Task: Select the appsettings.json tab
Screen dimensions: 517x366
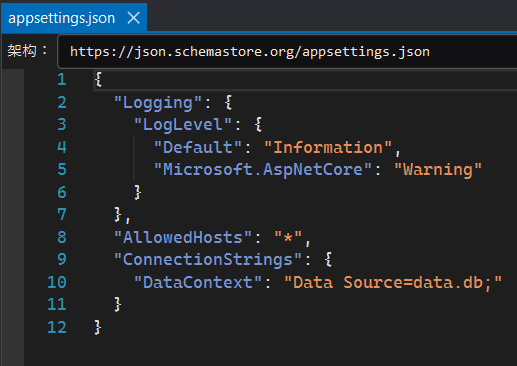Action: pyautogui.click(x=62, y=18)
